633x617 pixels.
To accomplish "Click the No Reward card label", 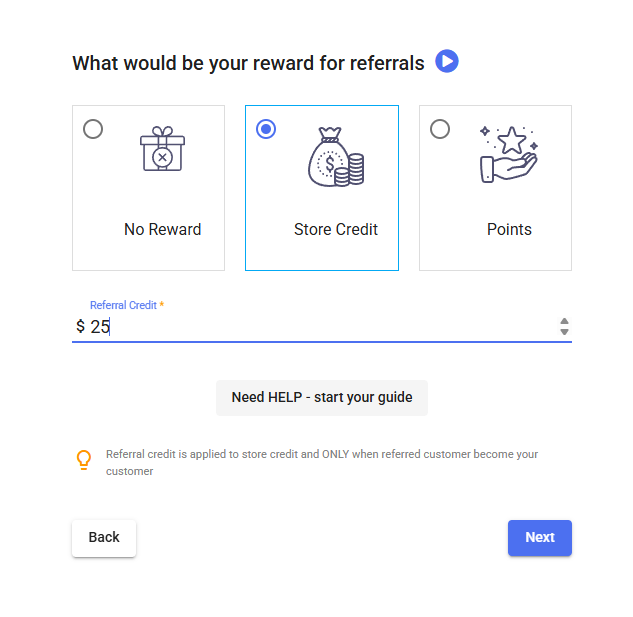I will click(162, 229).
